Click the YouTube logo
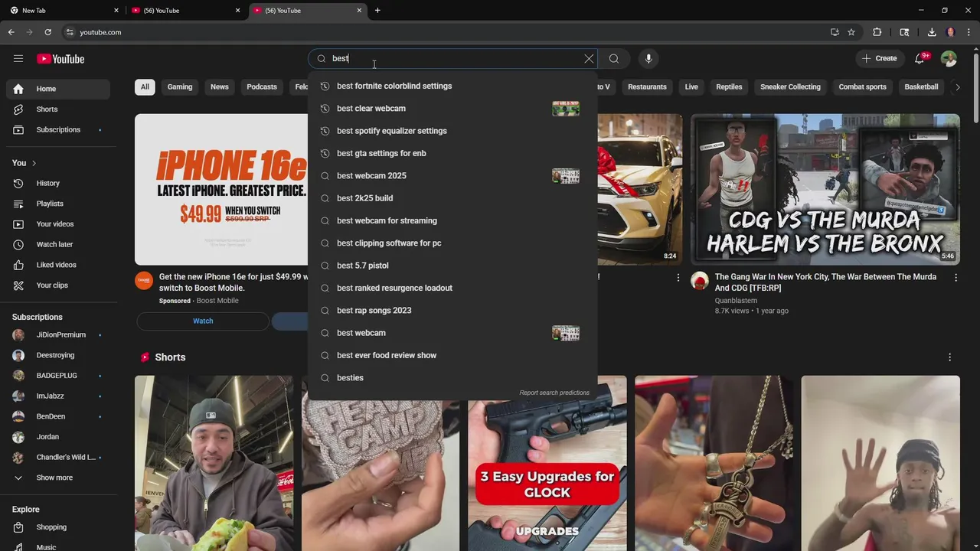 pyautogui.click(x=60, y=59)
